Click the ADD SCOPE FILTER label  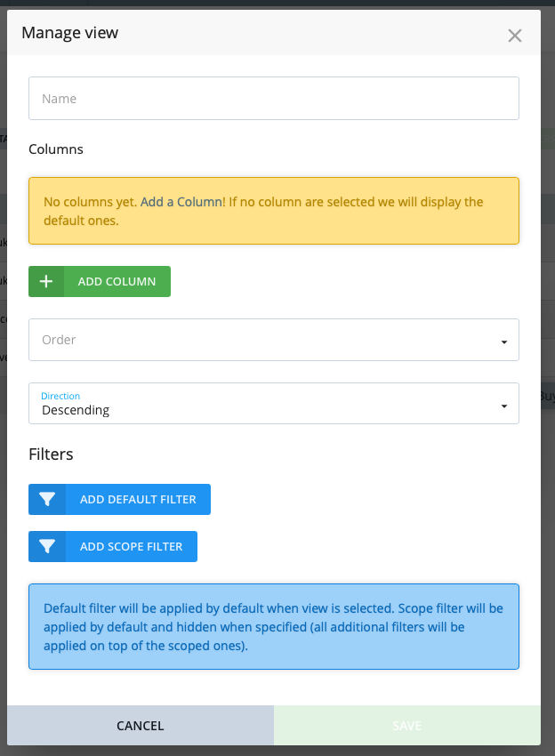(131, 546)
